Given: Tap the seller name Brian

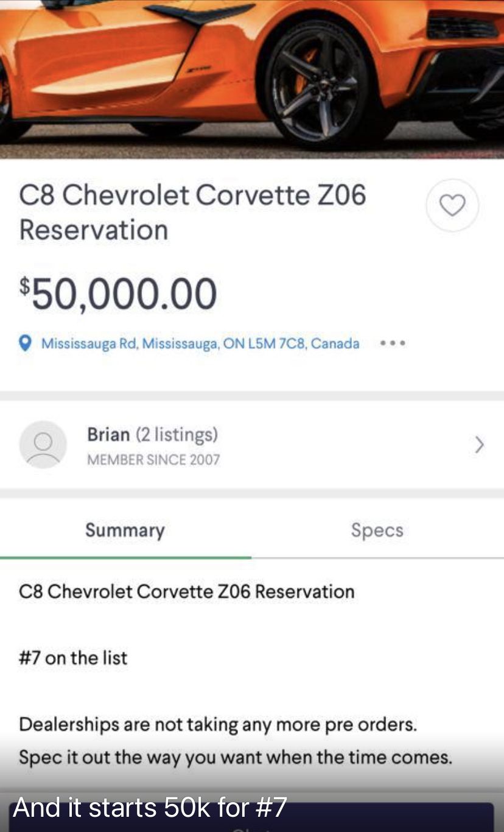Looking at the screenshot, I should pyautogui.click(x=108, y=434).
